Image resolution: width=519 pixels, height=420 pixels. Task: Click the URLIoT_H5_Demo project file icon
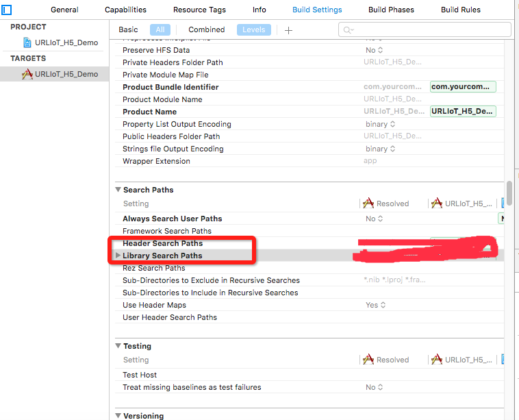[x=27, y=42]
